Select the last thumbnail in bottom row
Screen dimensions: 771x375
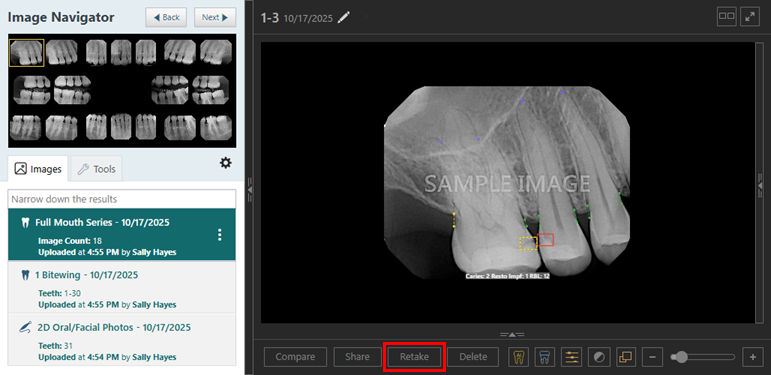click(x=216, y=128)
